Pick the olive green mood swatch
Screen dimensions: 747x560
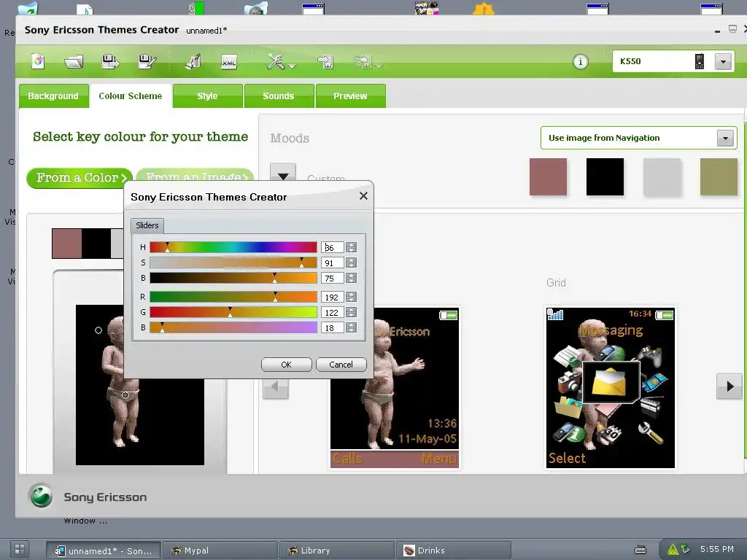(x=719, y=176)
